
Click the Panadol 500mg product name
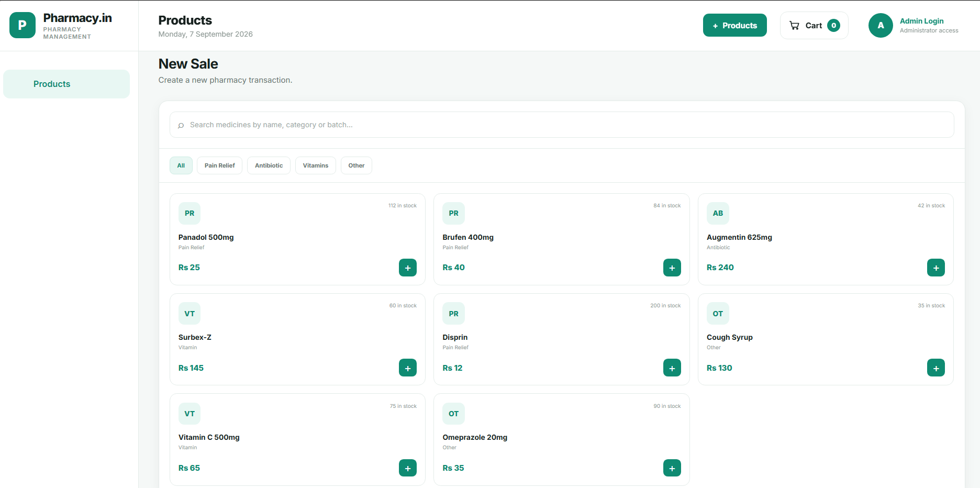click(206, 237)
